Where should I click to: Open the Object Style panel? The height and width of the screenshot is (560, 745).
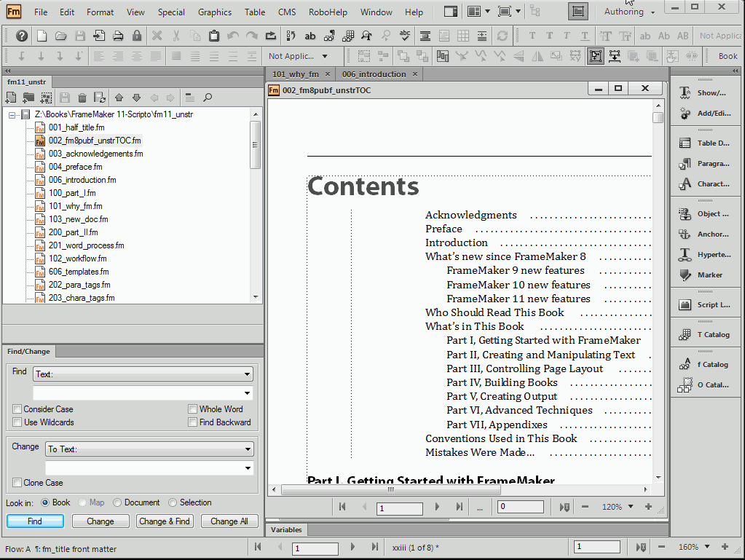[x=706, y=214]
